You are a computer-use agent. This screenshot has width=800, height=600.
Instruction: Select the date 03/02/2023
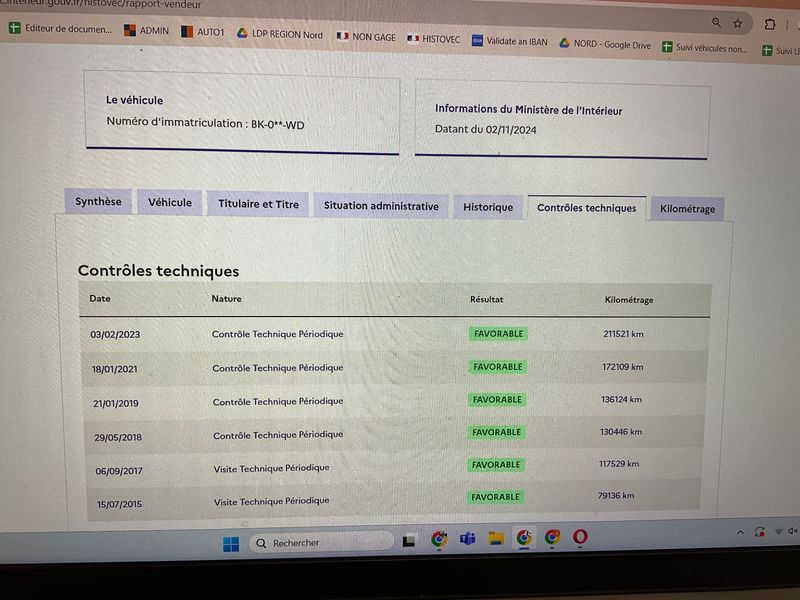(115, 334)
